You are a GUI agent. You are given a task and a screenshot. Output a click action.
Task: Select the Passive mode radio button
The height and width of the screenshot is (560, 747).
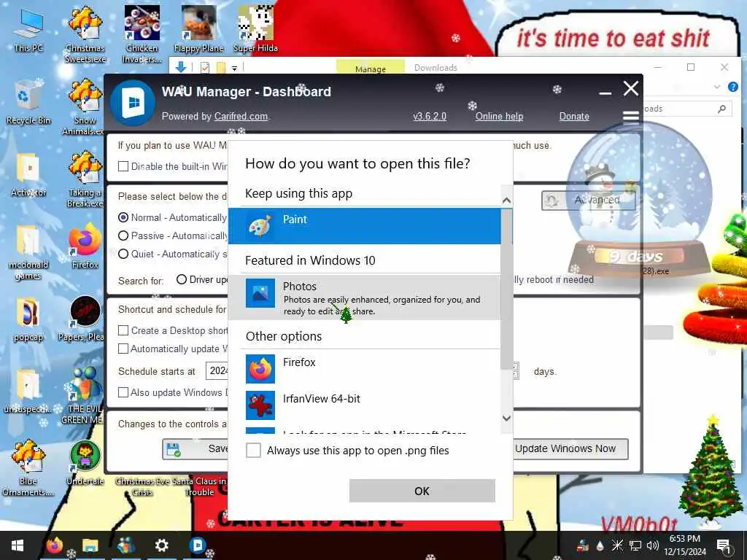point(123,236)
